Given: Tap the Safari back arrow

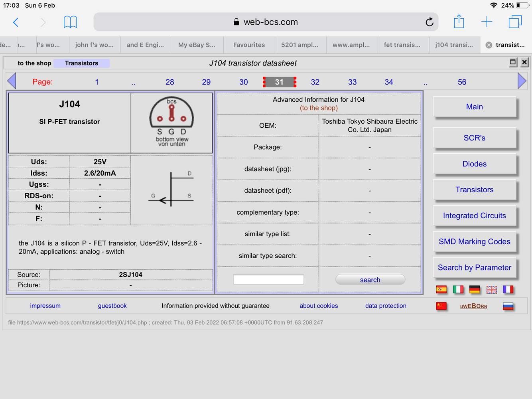Looking at the screenshot, I should 16,22.
